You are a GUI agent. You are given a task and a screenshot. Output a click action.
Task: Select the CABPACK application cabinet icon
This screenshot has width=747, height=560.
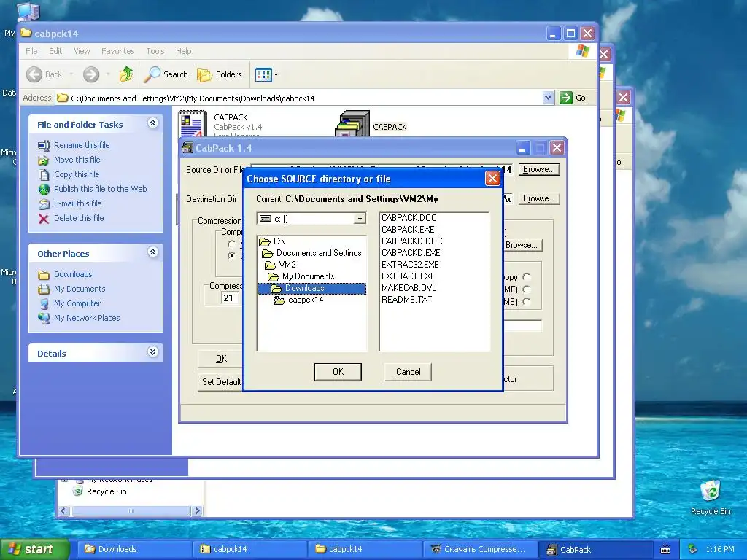point(352,125)
